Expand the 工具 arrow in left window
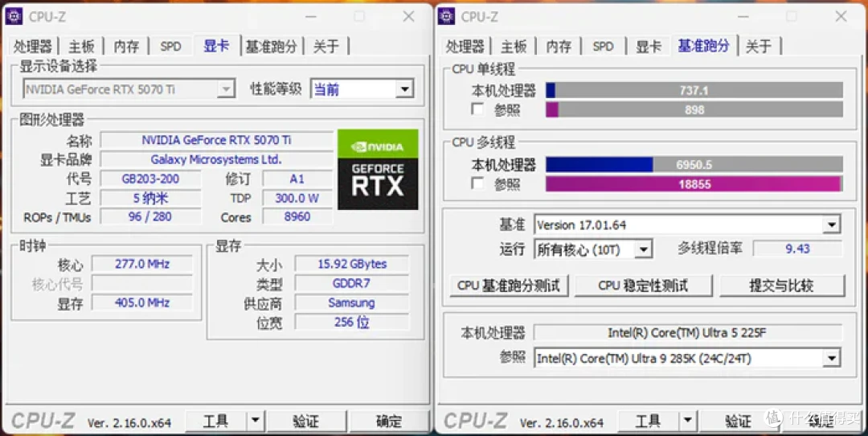Image resolution: width=868 pixels, height=436 pixels. point(256,421)
